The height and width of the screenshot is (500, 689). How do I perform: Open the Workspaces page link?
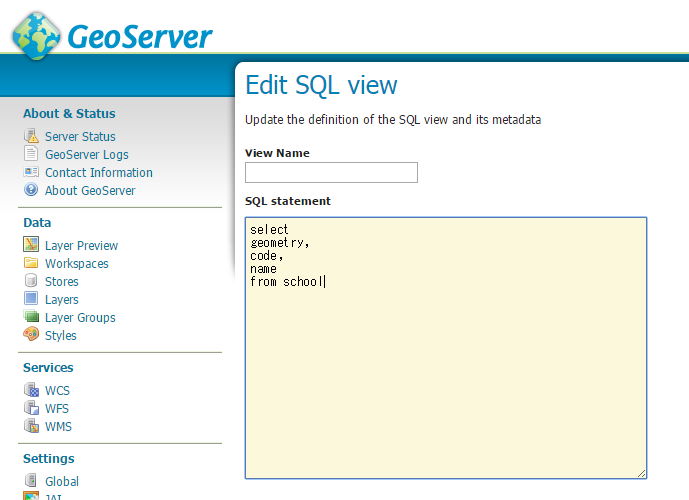point(76,264)
